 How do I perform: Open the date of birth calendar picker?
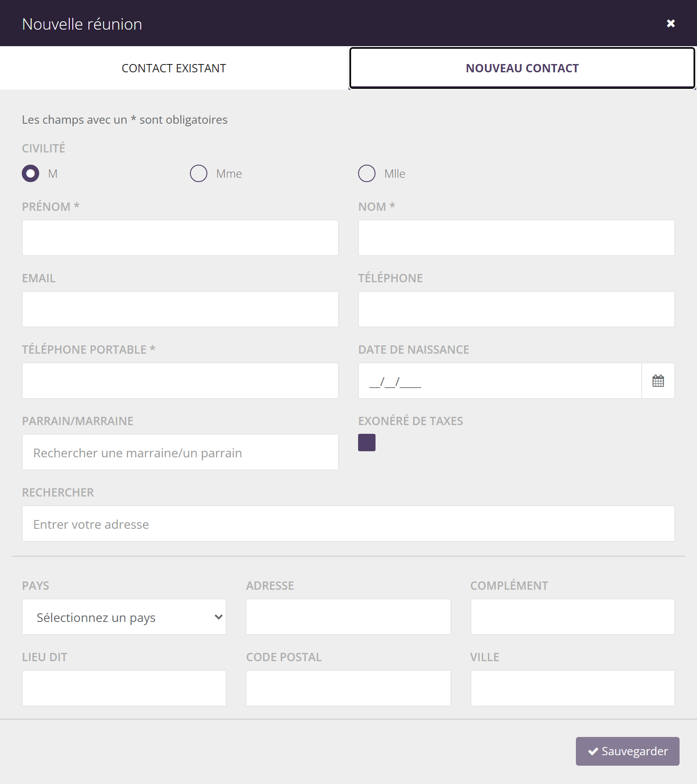[x=658, y=381]
